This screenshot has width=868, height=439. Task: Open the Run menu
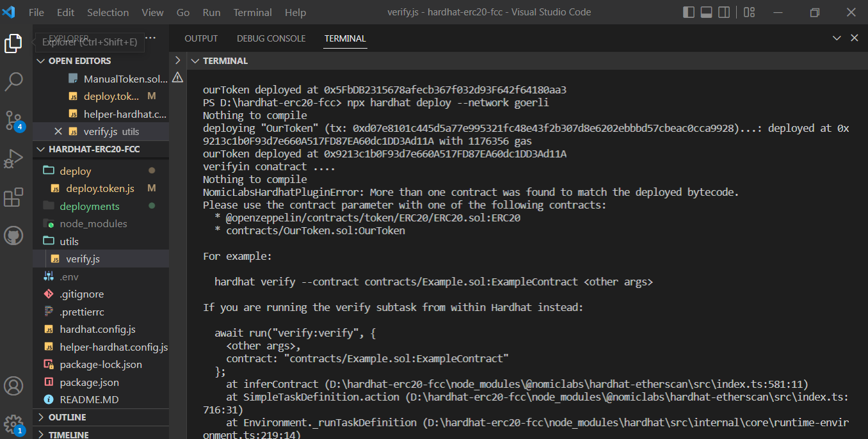coord(211,13)
